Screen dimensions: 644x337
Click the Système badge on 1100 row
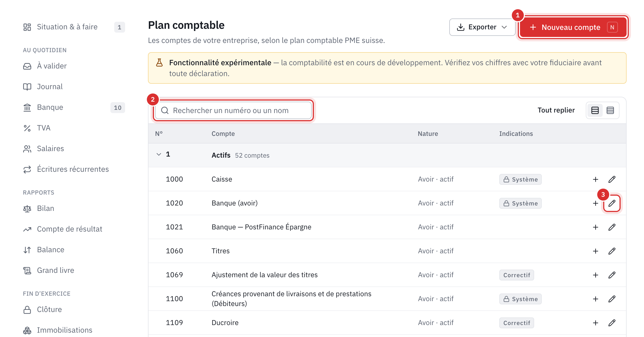(520, 299)
